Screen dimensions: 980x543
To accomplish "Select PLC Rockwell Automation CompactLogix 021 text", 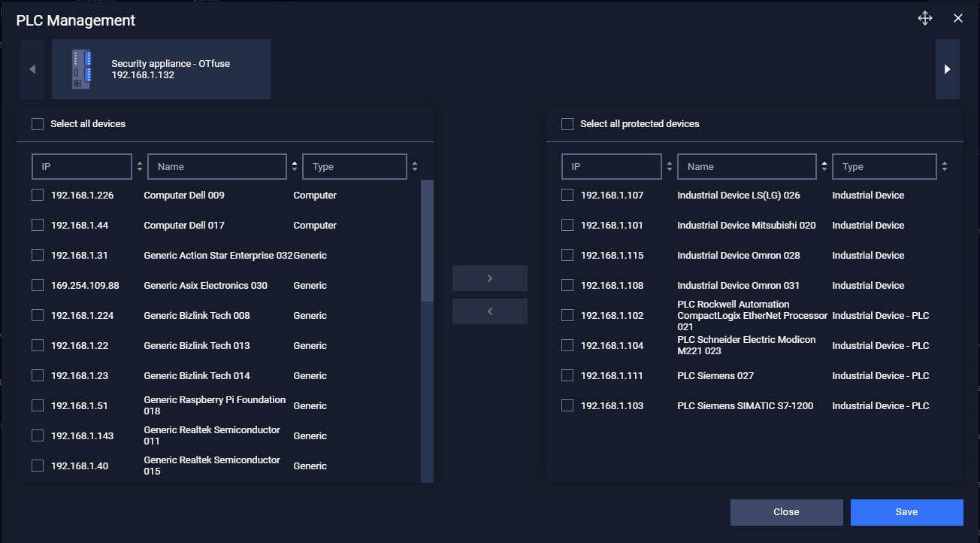I will click(x=752, y=316).
